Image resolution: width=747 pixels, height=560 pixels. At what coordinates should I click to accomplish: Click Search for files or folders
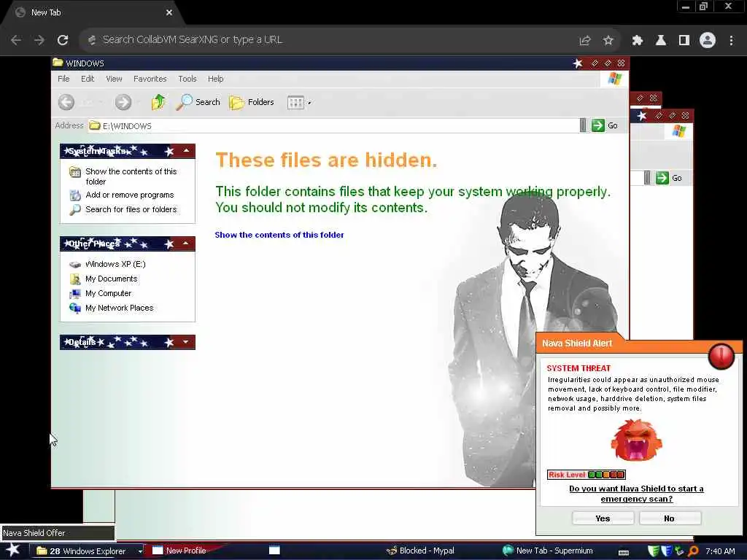pos(131,209)
